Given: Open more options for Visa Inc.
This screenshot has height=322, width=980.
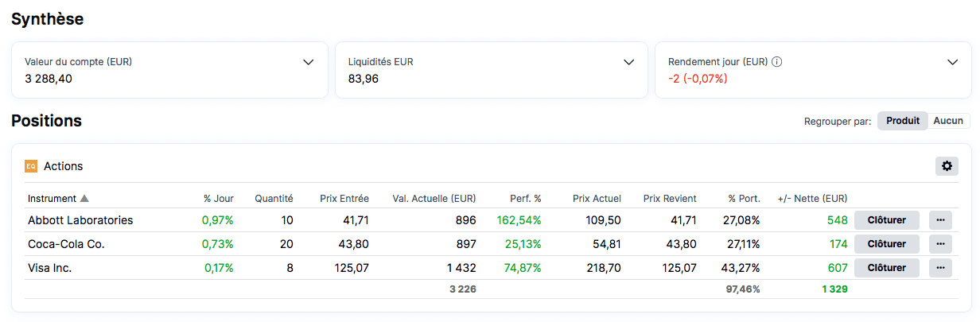Looking at the screenshot, I should click(940, 268).
